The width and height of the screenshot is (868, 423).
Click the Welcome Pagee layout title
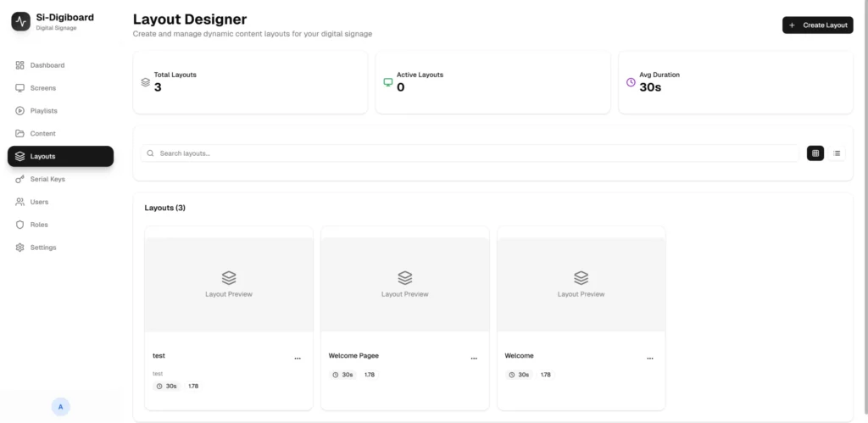click(353, 356)
